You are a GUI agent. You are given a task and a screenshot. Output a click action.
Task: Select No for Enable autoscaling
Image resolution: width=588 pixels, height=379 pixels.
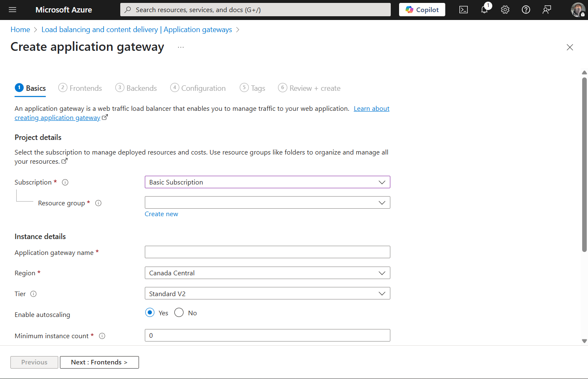[179, 312]
